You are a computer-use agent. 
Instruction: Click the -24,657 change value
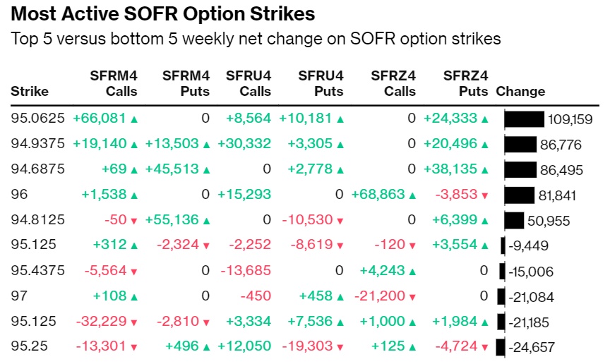532,348
